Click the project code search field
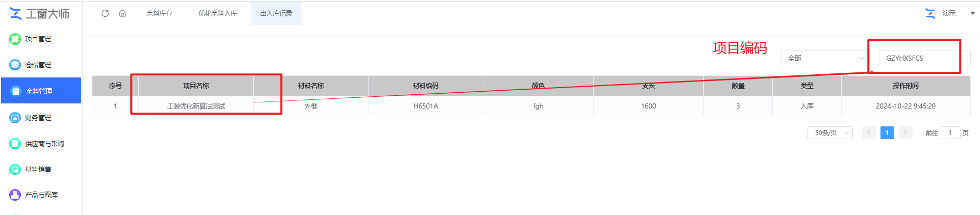 point(919,58)
